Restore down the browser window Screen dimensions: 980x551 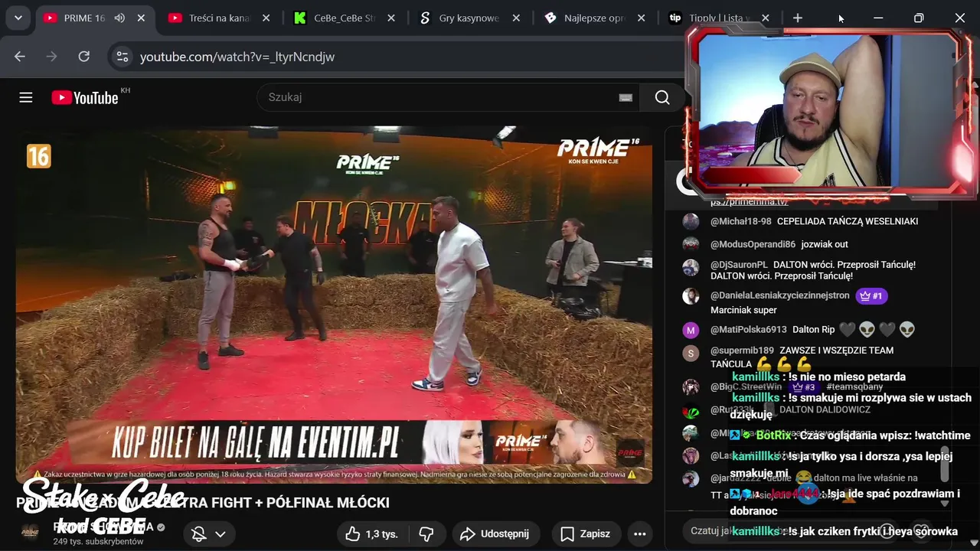(919, 18)
